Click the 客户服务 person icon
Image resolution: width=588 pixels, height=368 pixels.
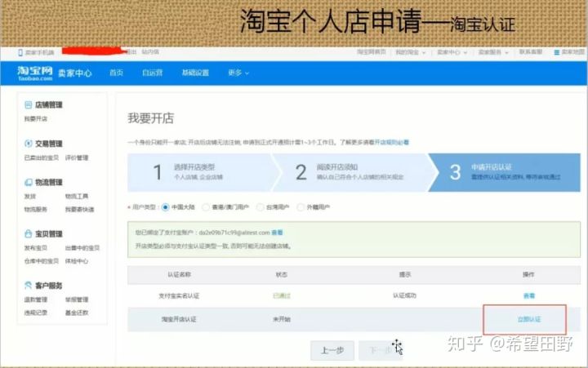pyautogui.click(x=28, y=286)
